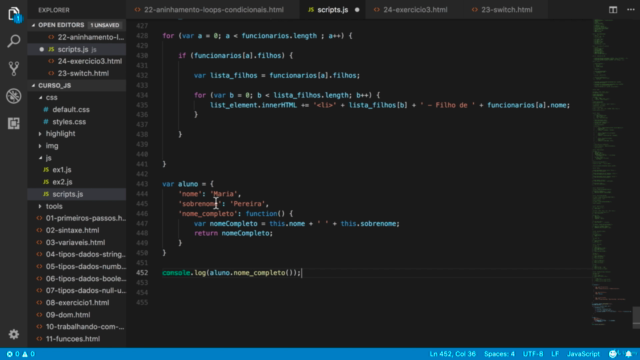Click 'Pereira' string on line 445

click(248, 204)
